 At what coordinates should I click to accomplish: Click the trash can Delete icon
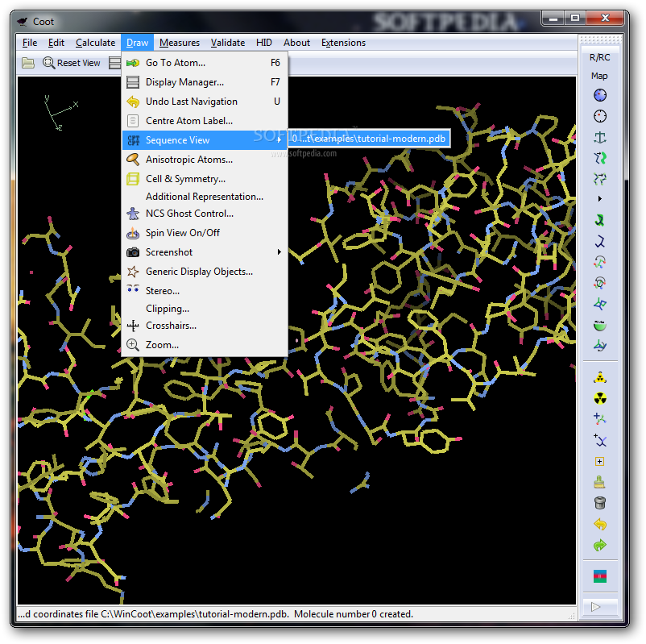pyautogui.click(x=600, y=503)
